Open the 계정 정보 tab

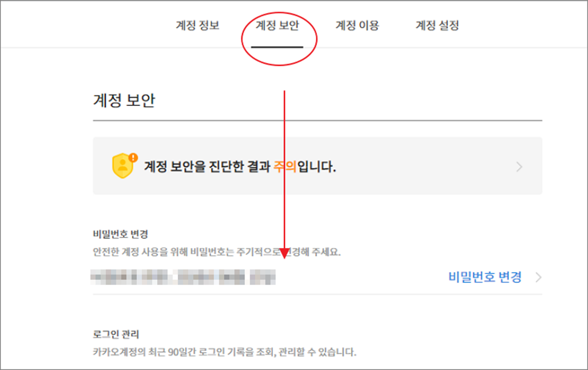198,26
